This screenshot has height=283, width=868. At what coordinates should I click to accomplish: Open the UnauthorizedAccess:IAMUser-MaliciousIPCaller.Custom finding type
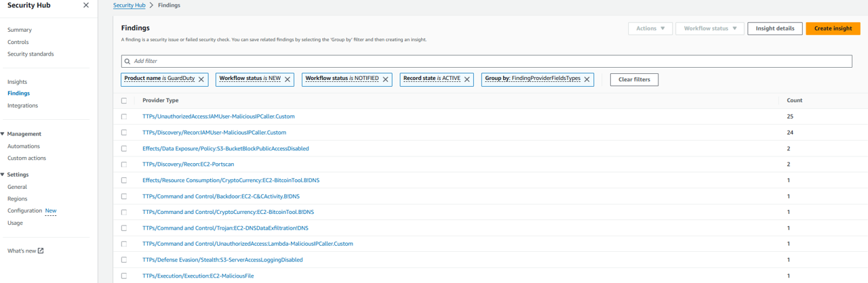click(x=218, y=116)
